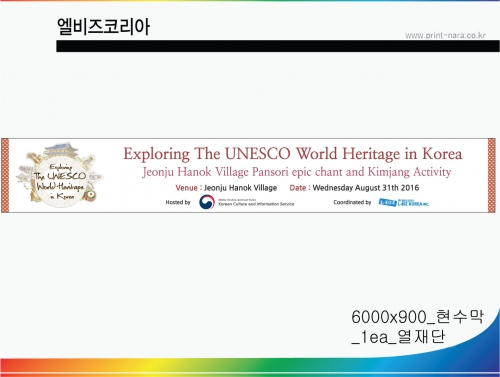Select the Jeonju Hanok Village Pansori subtitle
This screenshot has height=377, width=500.
297,172
